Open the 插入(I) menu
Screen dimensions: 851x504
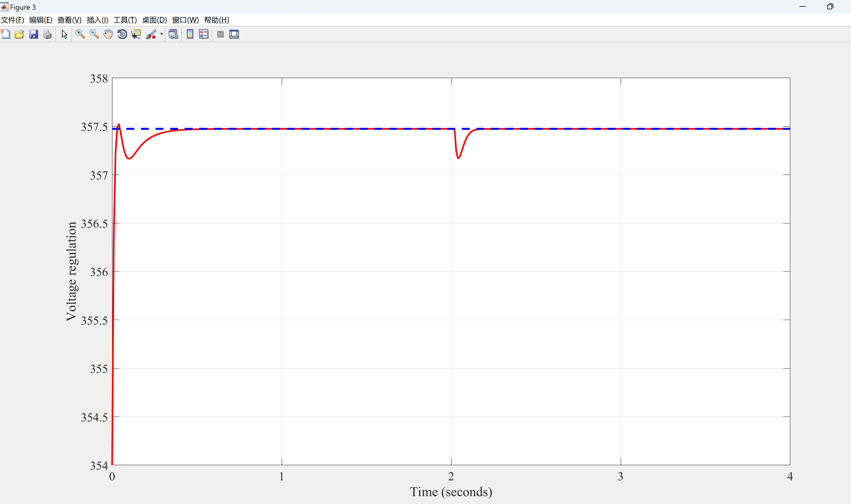coord(98,20)
